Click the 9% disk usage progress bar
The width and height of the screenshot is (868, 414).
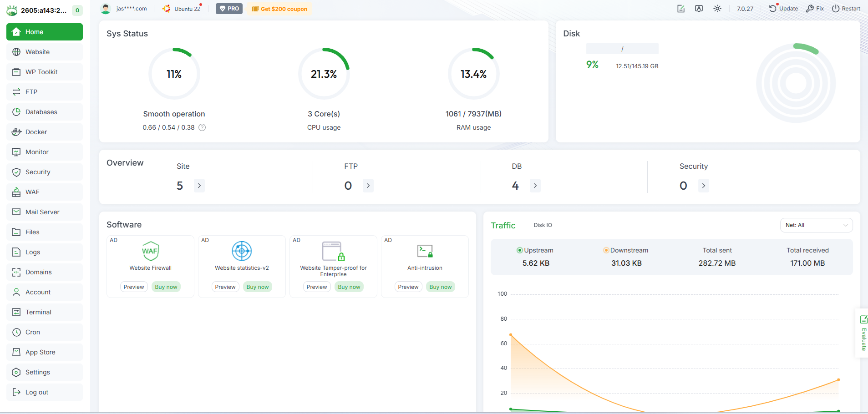pyautogui.click(x=622, y=48)
